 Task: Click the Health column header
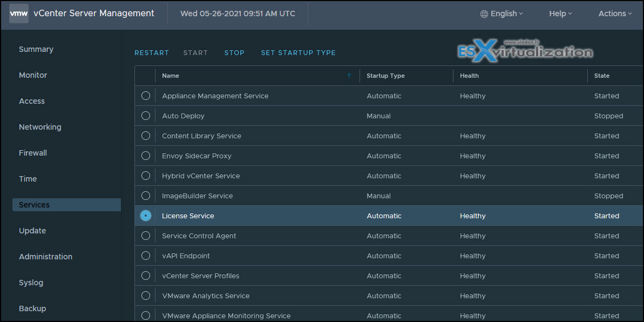click(469, 76)
